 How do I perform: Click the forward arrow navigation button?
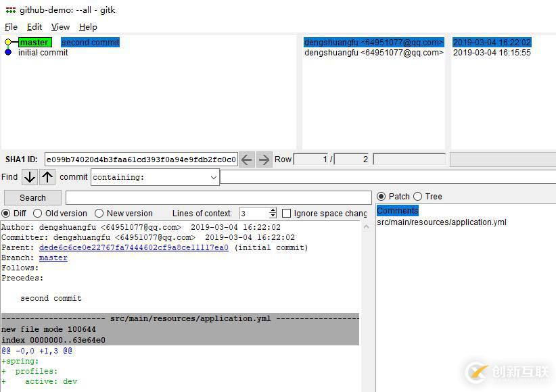(264, 160)
